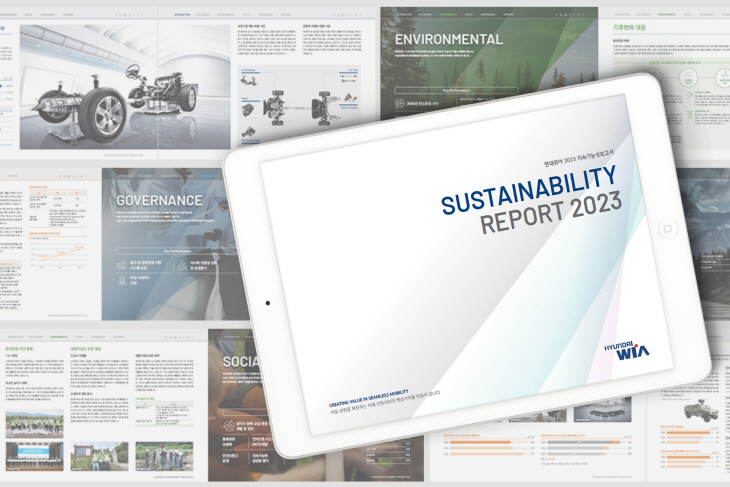
Task: Select the drivetrain components diagram
Action: [x=299, y=105]
